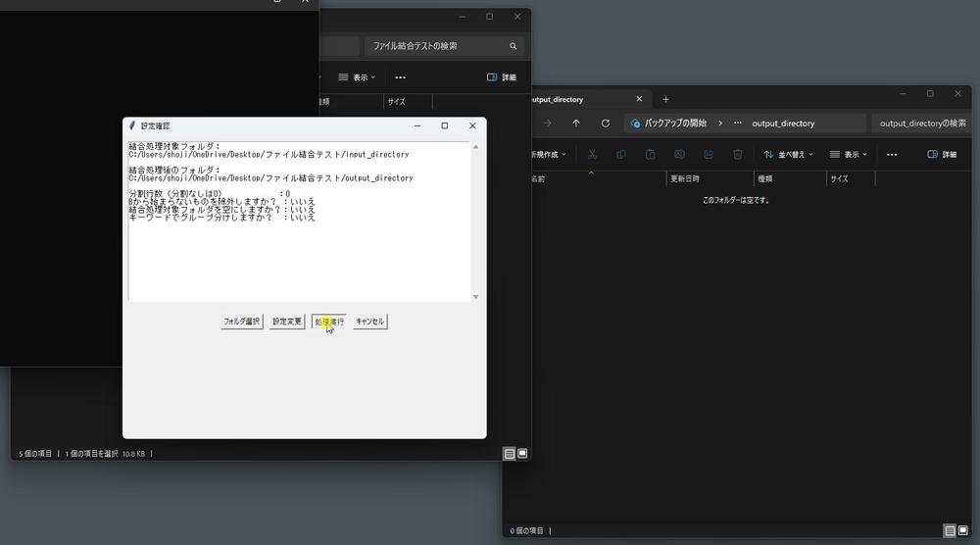980x545 pixels.
Task: Sort by the サイズ column in the output_directory window
Action: pyautogui.click(x=851, y=178)
